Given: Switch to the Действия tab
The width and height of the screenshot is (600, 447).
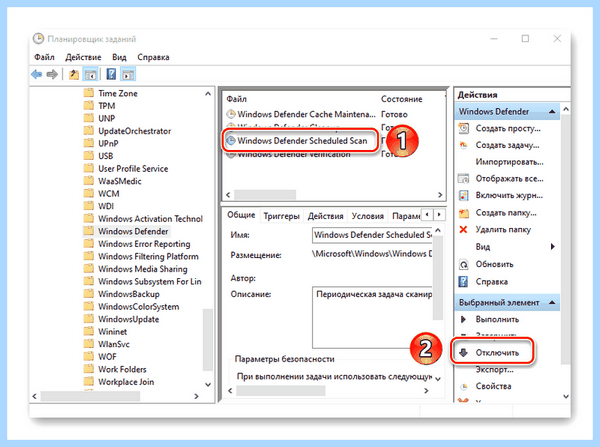Looking at the screenshot, I should pos(326,216).
